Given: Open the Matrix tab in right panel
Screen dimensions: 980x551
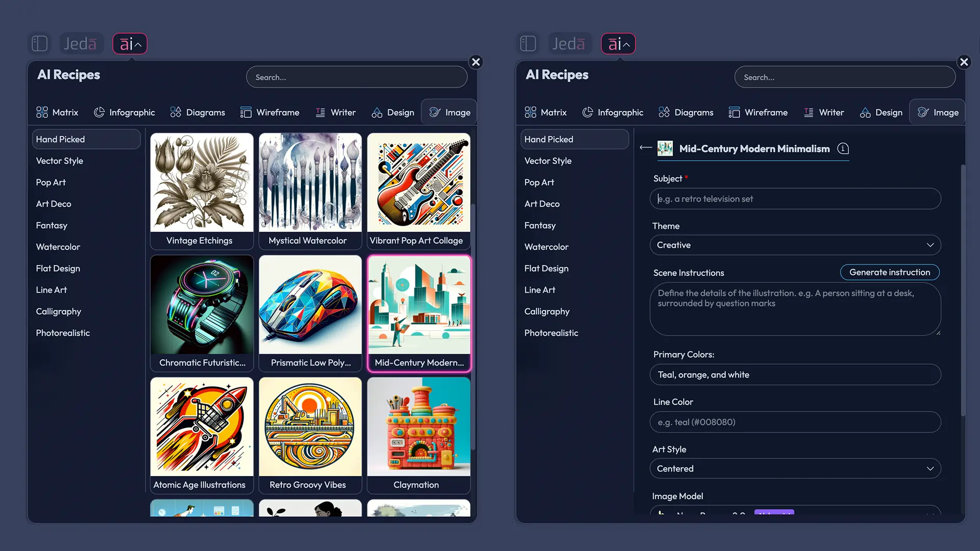Looking at the screenshot, I should (x=546, y=112).
